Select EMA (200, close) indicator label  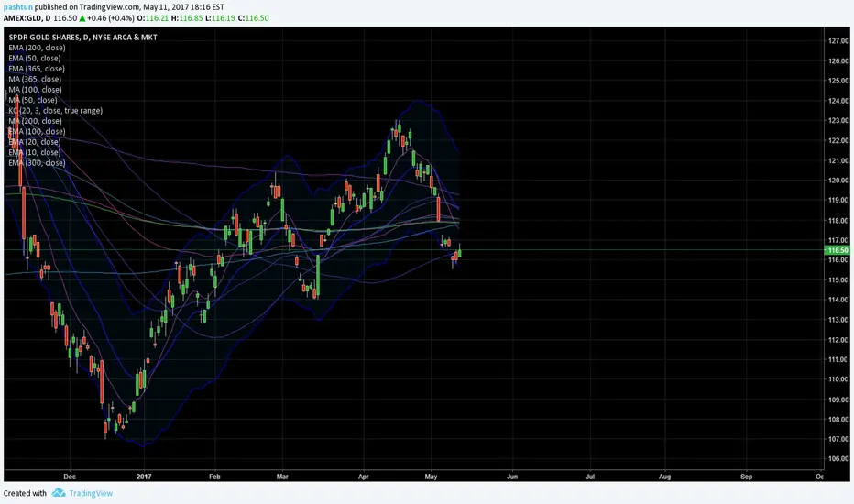(37, 48)
